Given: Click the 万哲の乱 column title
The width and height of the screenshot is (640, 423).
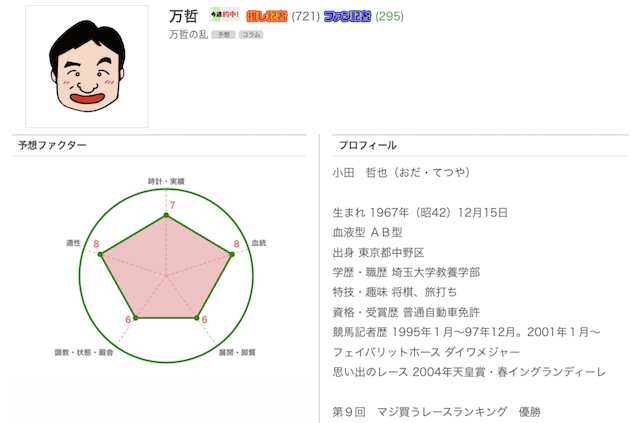Looking at the screenshot, I should coord(189,35).
